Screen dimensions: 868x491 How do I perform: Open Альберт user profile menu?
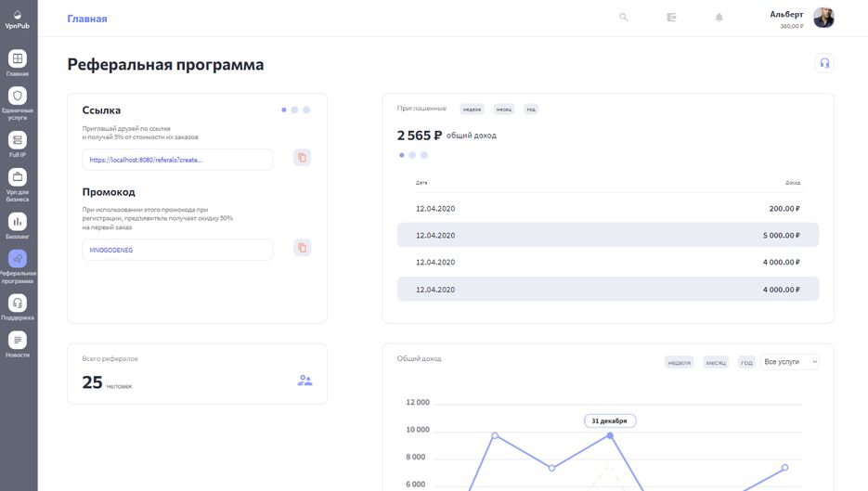point(801,19)
